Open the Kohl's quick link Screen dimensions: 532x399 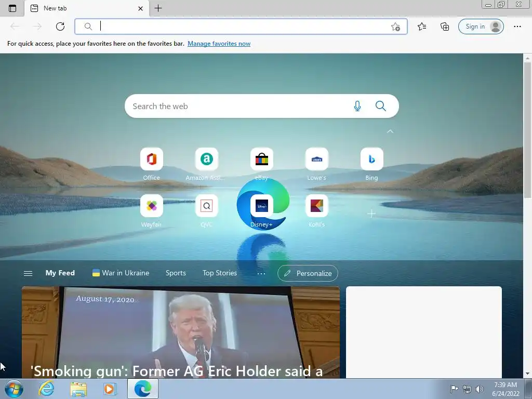tap(316, 206)
